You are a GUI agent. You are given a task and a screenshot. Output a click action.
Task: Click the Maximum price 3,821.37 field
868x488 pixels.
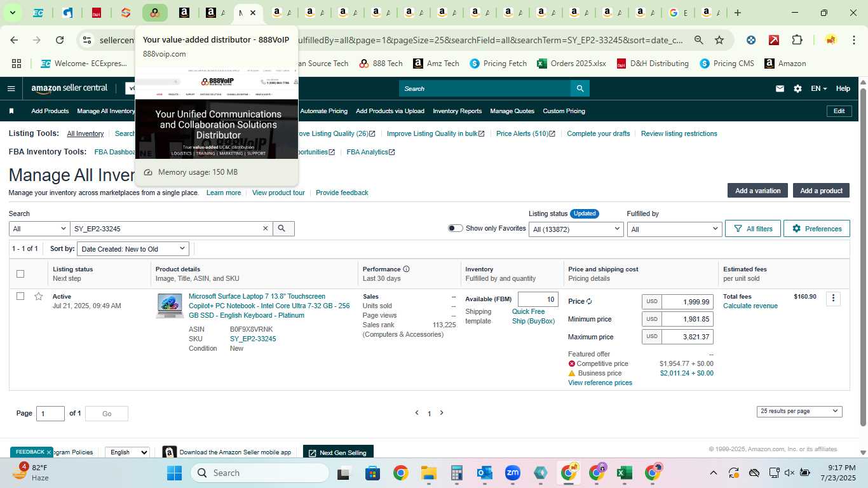pos(687,337)
